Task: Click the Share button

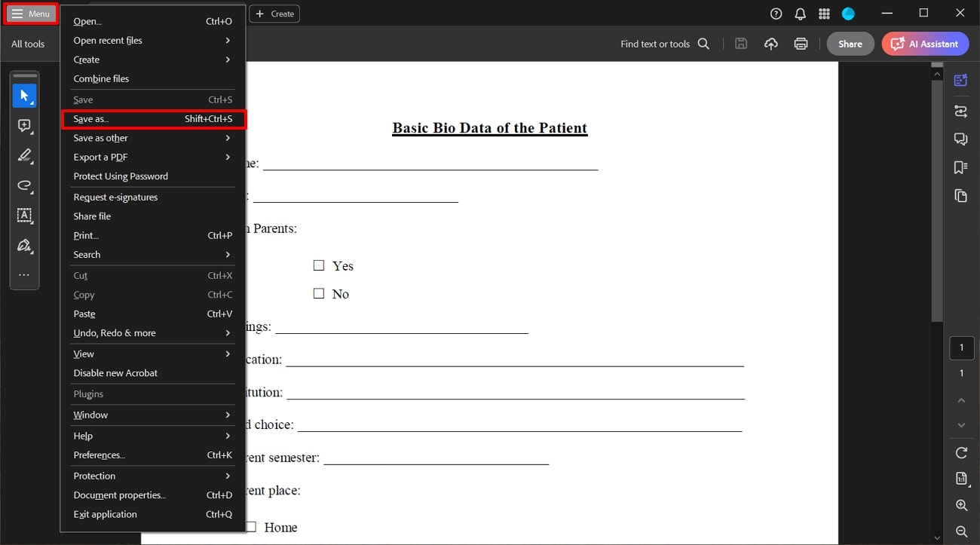Action: pyautogui.click(x=850, y=44)
